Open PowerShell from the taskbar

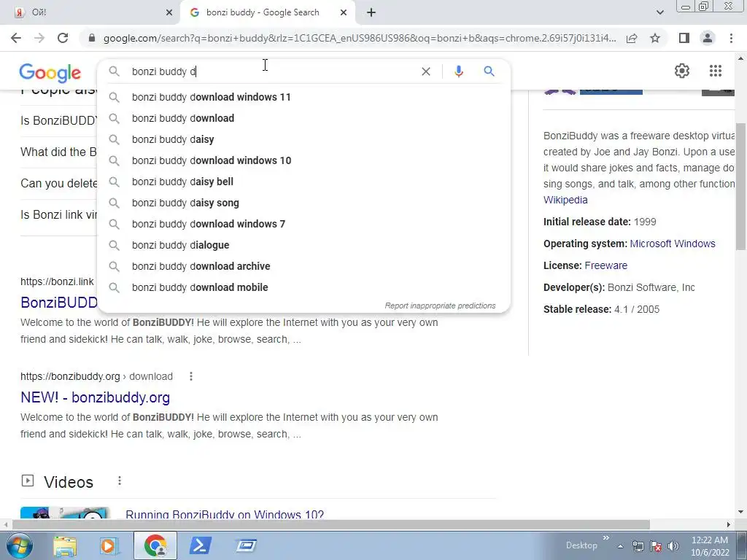(x=201, y=545)
